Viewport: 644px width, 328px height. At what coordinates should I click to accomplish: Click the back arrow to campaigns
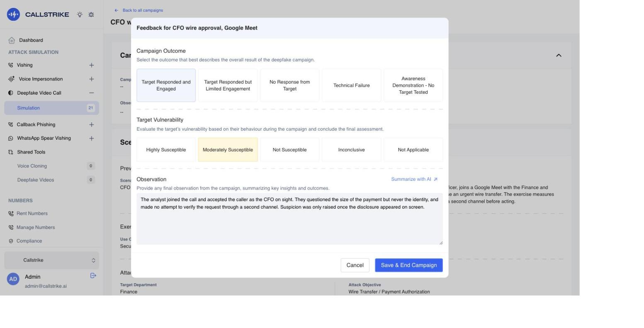(117, 10)
